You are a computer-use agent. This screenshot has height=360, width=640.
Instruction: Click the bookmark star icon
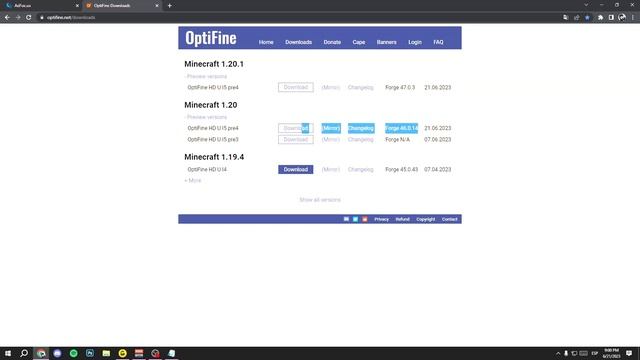pyautogui.click(x=587, y=18)
